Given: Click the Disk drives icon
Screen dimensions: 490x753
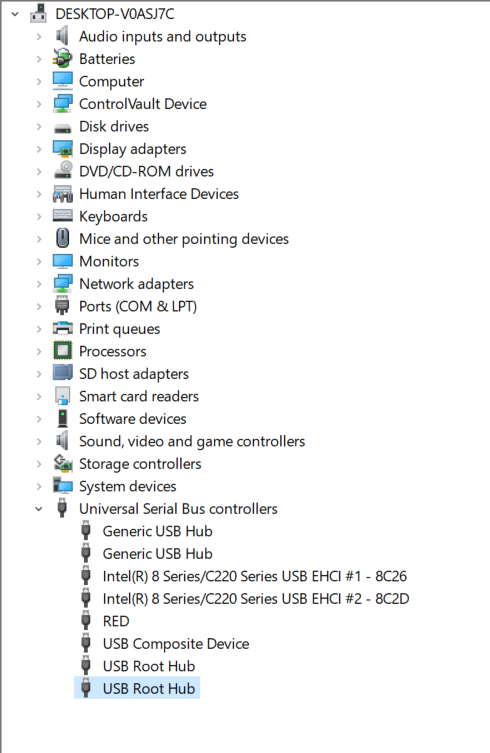Looking at the screenshot, I should (62, 127).
